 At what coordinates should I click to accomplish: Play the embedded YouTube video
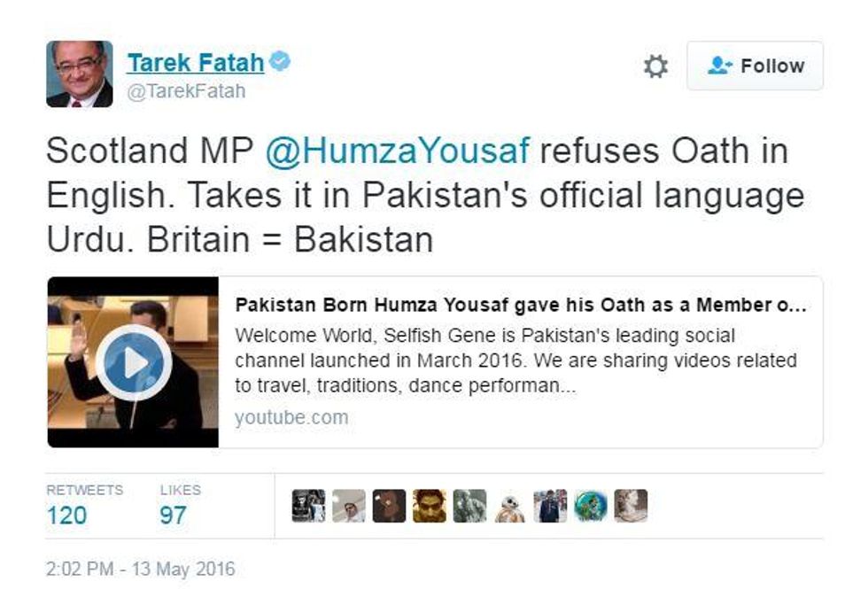[x=134, y=362]
